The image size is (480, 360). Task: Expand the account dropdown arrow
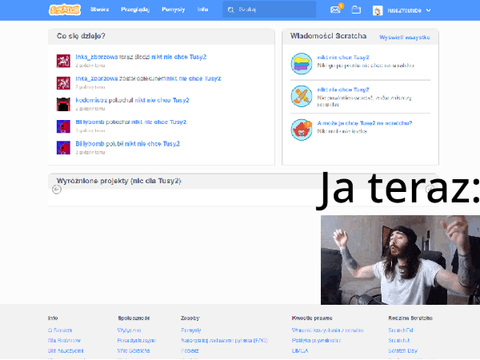[x=428, y=10]
